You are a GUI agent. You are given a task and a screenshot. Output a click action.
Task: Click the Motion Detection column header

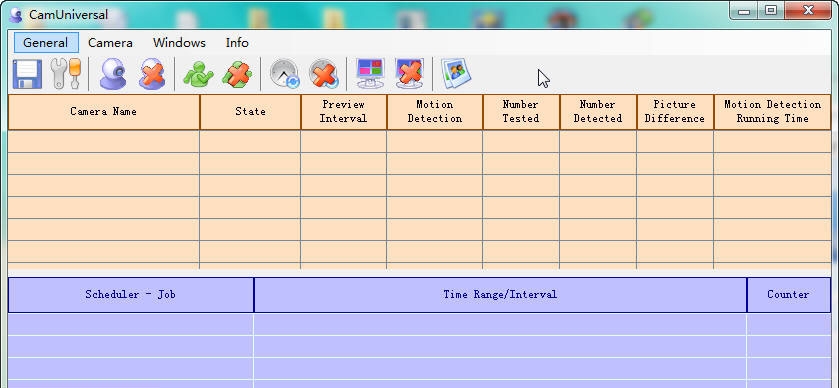pos(434,112)
